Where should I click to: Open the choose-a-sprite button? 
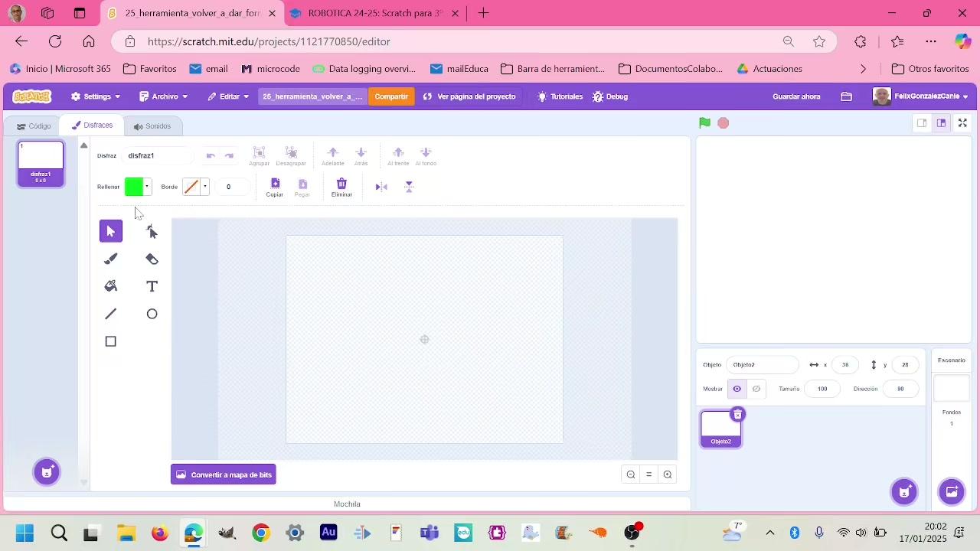tap(904, 491)
